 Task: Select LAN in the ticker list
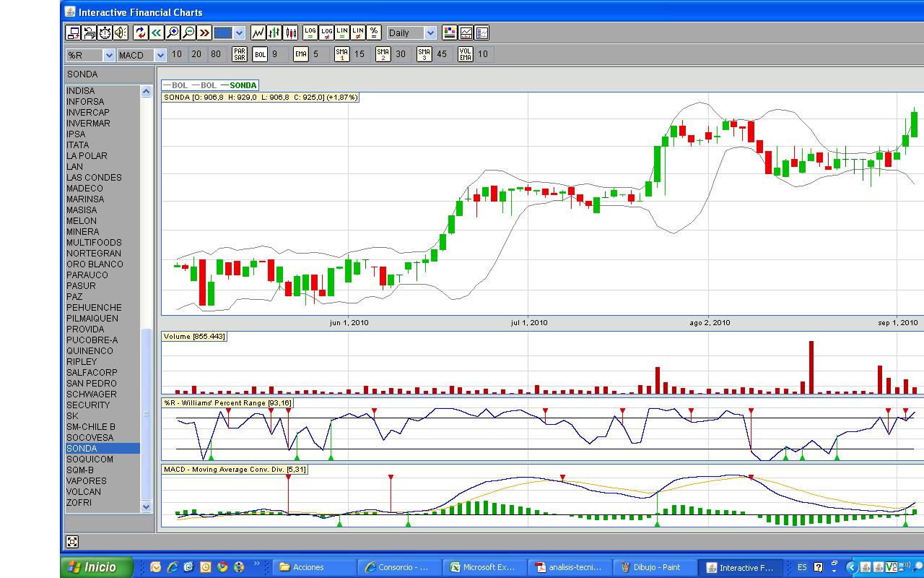pos(103,167)
